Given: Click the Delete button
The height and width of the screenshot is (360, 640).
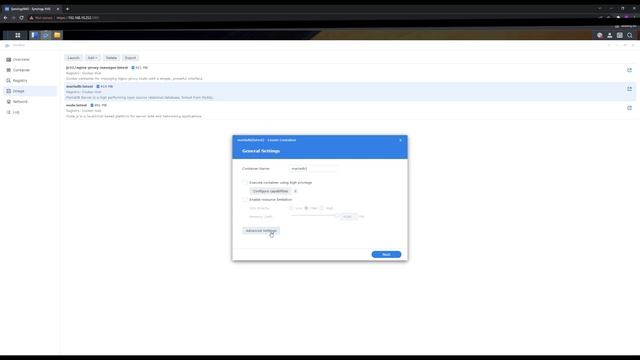Looking at the screenshot, I should point(111,58).
